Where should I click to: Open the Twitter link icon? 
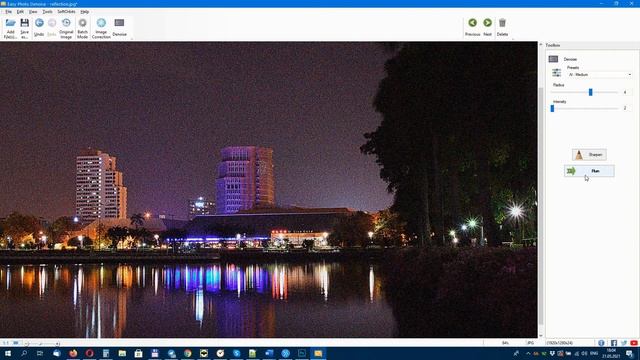click(x=624, y=343)
